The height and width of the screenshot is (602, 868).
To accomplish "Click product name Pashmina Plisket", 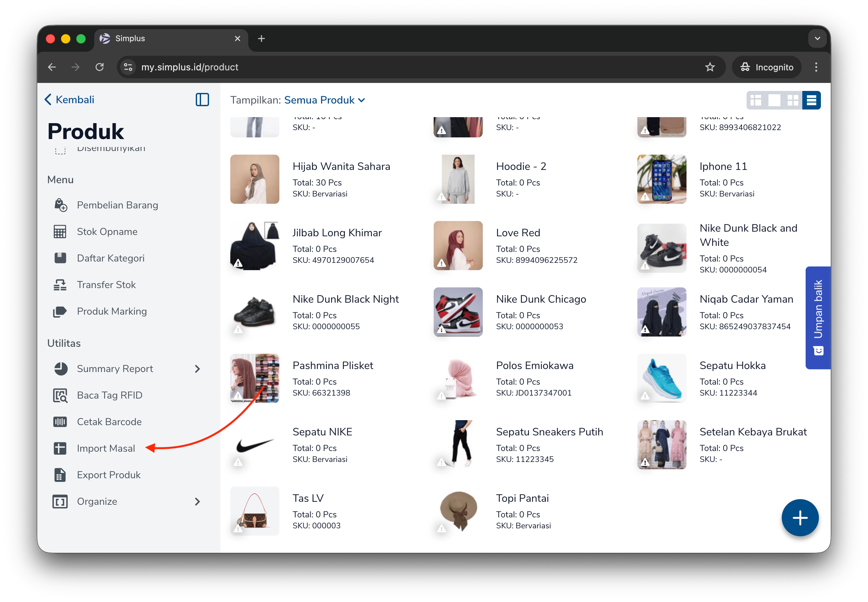I will tap(333, 365).
